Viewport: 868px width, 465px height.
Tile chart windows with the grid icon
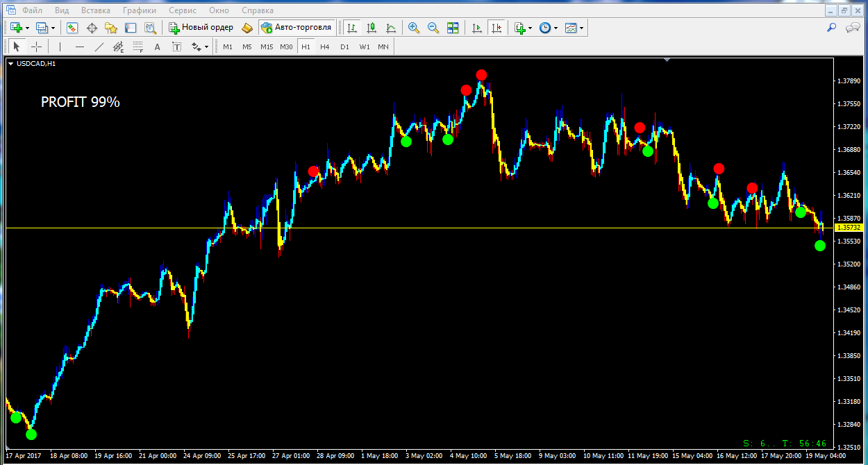(453, 28)
